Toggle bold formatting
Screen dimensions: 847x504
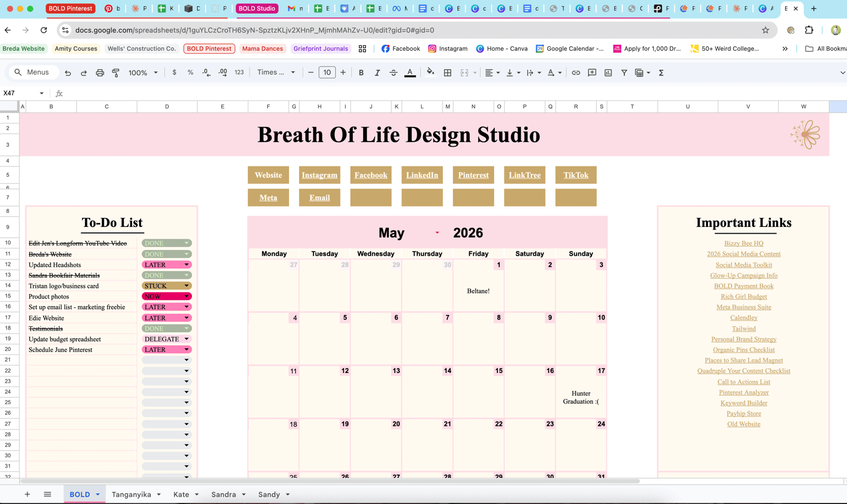pos(361,73)
